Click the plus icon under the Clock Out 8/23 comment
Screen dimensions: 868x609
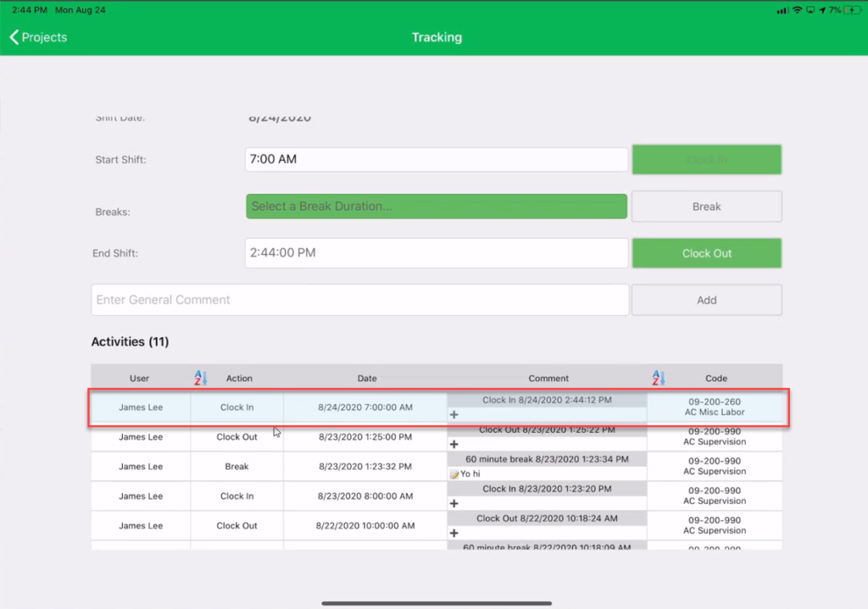pyautogui.click(x=454, y=444)
